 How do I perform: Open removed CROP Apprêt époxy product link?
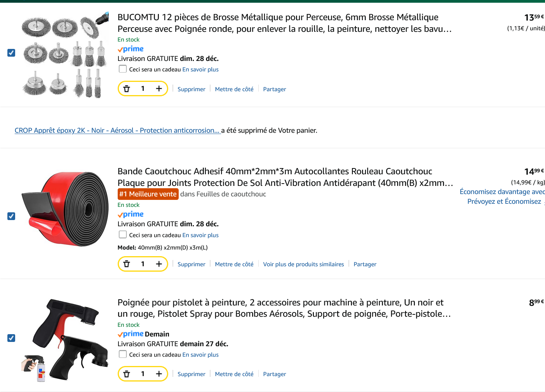point(117,130)
